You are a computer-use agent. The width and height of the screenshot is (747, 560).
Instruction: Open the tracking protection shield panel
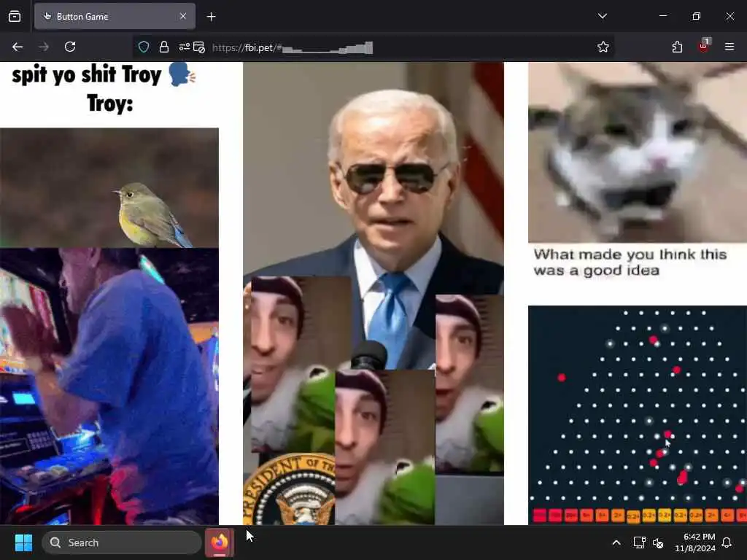coord(144,47)
